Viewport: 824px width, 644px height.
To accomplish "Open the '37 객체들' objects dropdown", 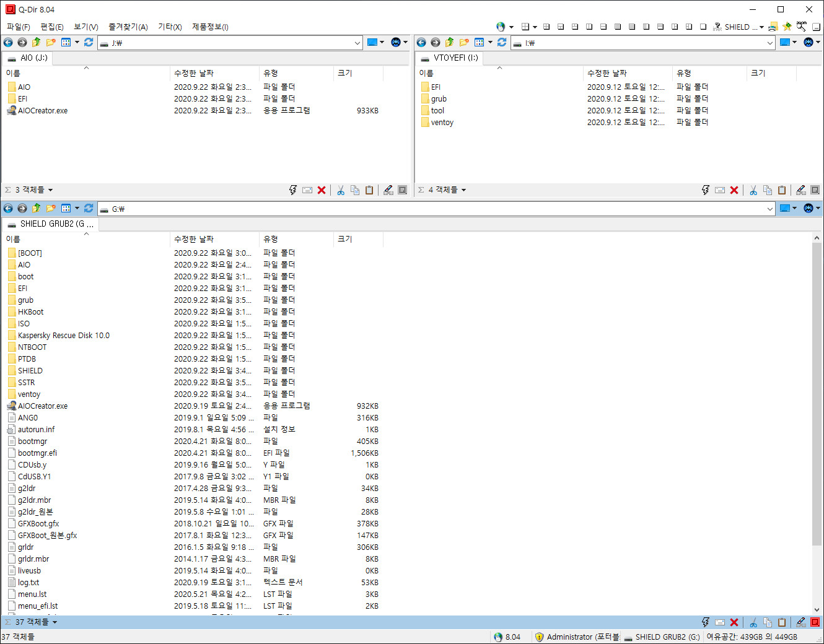I will pos(55,622).
